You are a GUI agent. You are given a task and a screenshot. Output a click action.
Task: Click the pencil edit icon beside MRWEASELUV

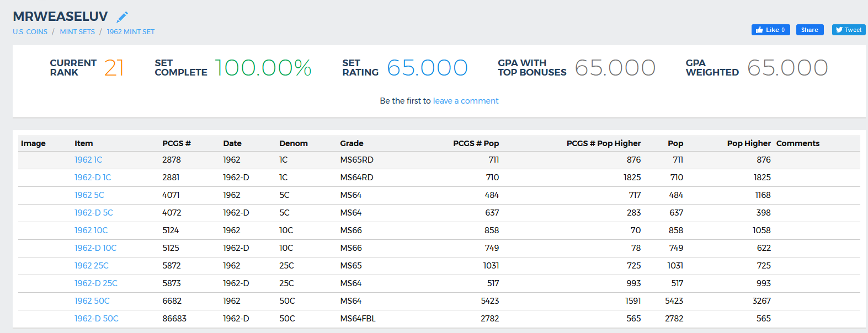click(123, 17)
